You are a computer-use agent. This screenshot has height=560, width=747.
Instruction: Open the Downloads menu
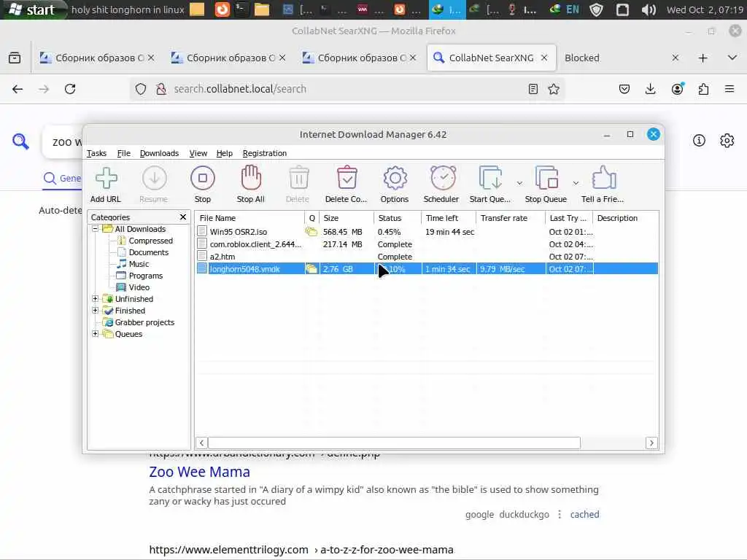159,153
